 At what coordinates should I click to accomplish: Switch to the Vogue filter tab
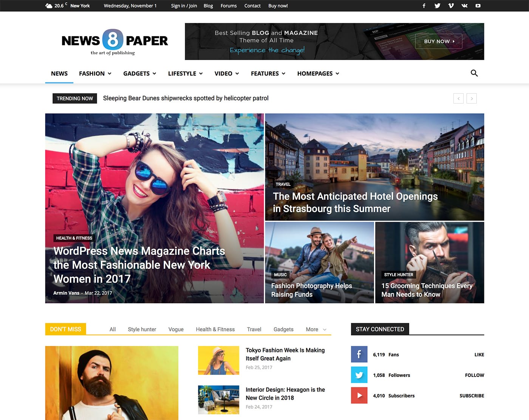pos(176,329)
